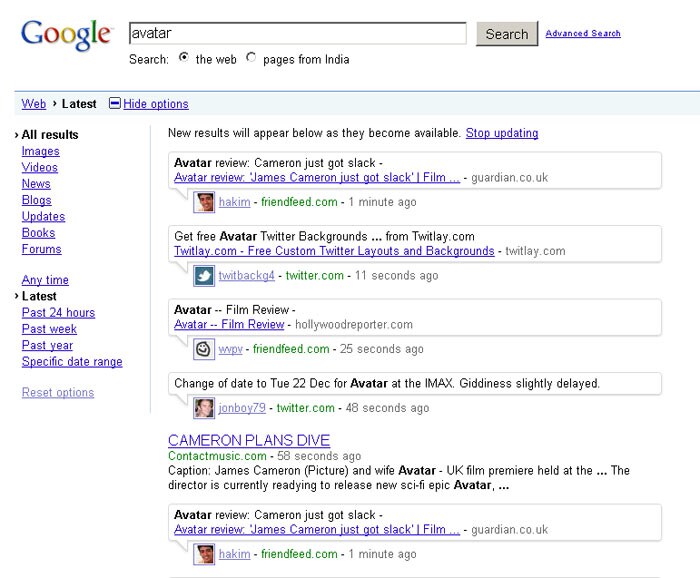Filter results by Blogs
The height and width of the screenshot is (578, 700).
pyautogui.click(x=37, y=200)
